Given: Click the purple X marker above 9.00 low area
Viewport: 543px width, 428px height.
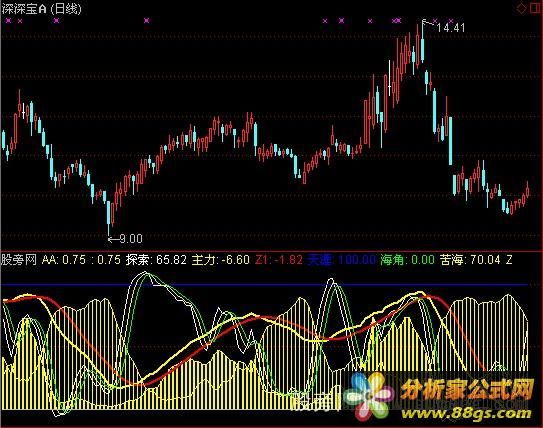Looking at the screenshot, I should pyautogui.click(x=147, y=21).
